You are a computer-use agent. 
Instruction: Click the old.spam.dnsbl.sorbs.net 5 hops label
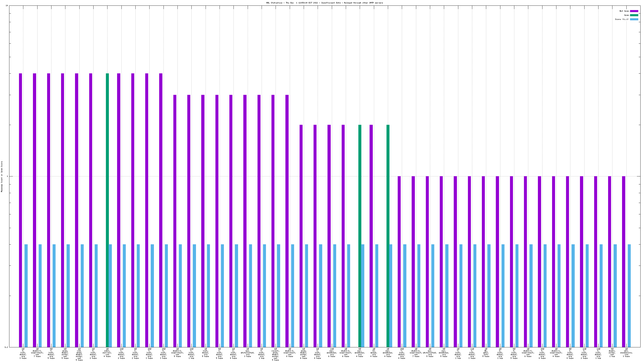(x=79, y=354)
